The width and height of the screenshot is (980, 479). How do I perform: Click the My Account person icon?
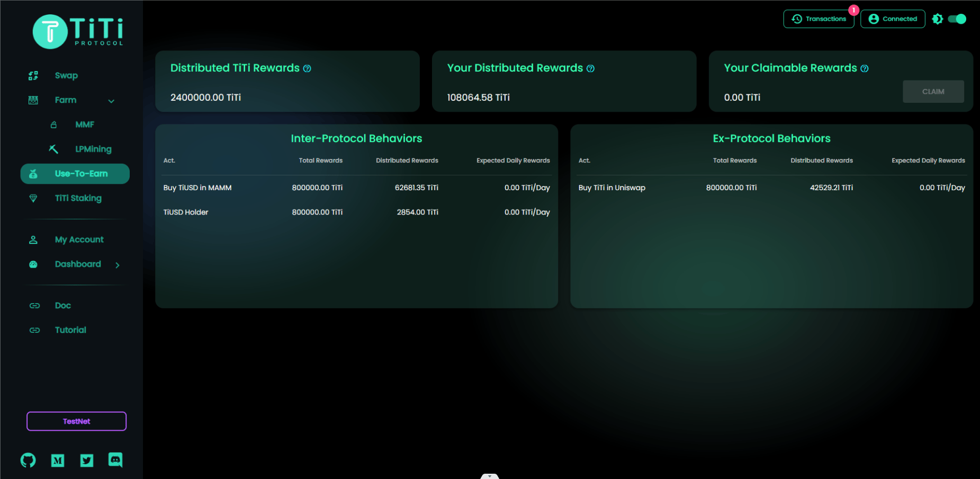tap(33, 239)
